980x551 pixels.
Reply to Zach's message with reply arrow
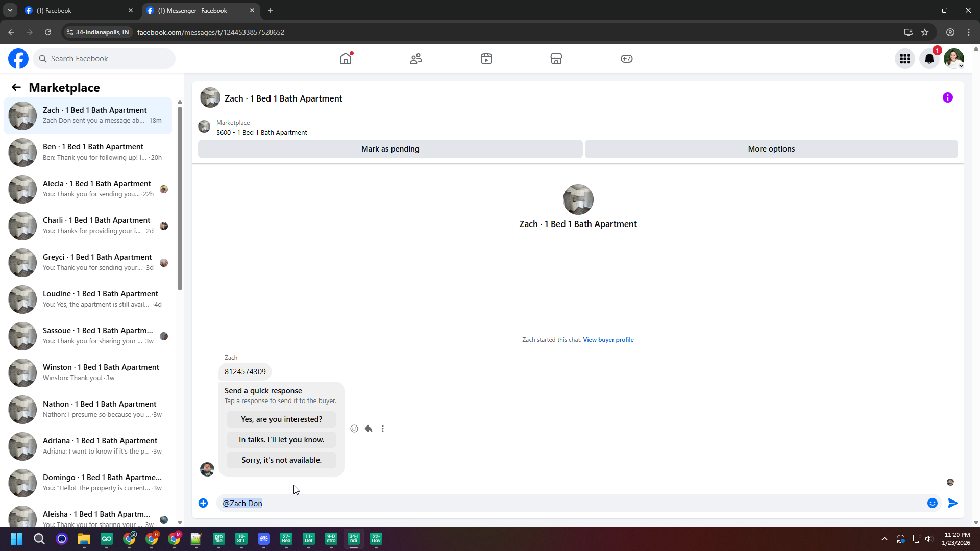tap(369, 429)
